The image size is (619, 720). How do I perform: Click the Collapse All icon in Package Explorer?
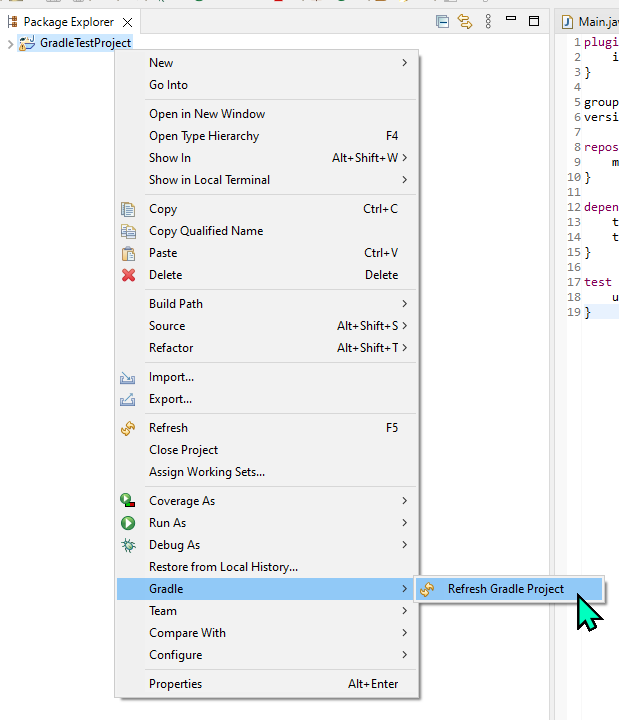point(442,22)
